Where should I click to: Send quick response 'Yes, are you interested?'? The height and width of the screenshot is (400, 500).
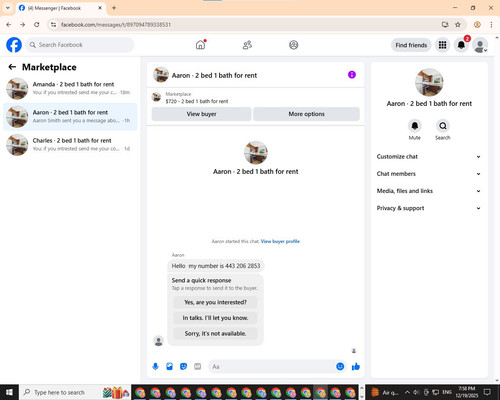tap(215, 302)
